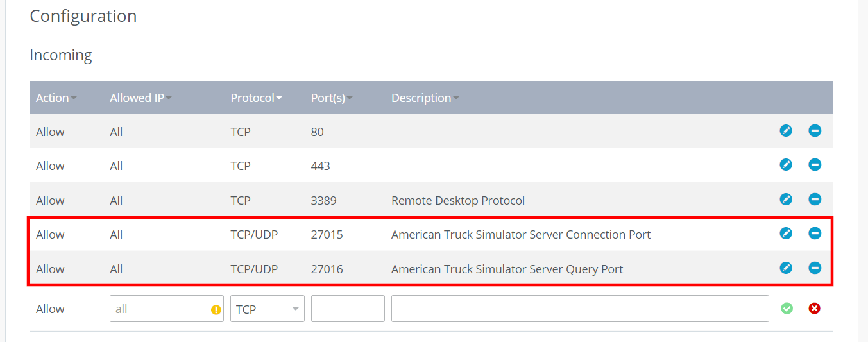Edit the port 443 rule

tap(786, 165)
